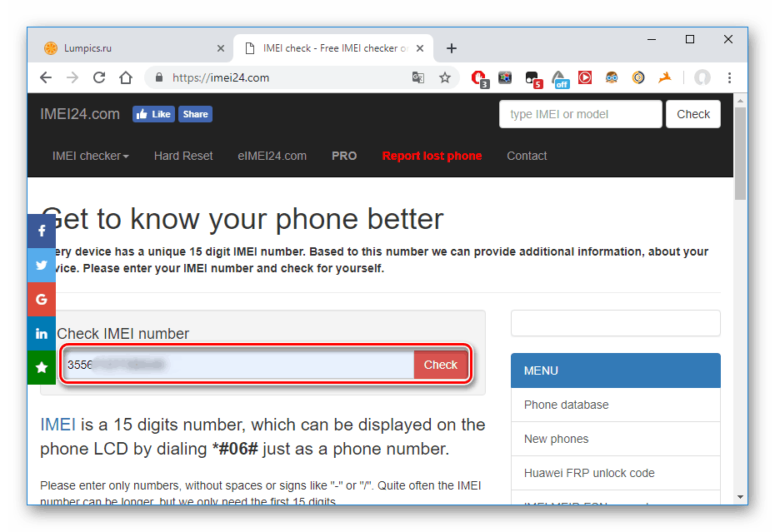
Task: Go back with the browser back arrow
Action: [x=46, y=77]
